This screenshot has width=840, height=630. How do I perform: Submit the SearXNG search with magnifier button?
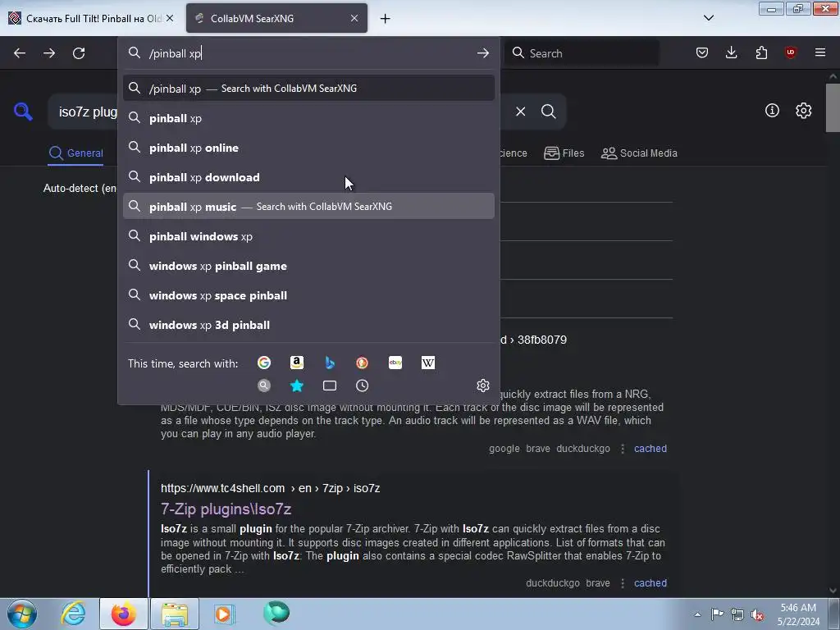click(549, 112)
